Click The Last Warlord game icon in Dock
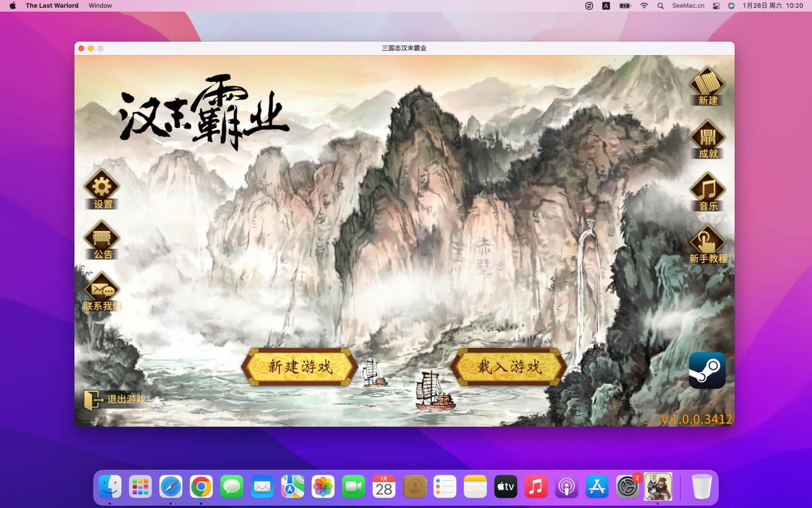The height and width of the screenshot is (508, 812). (658, 486)
